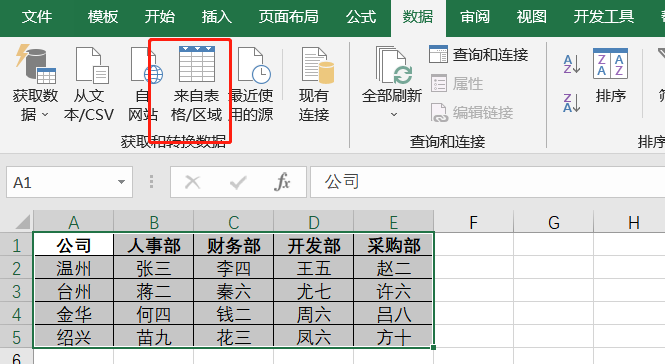
Task: Select cell containing 金华
Action: [73, 314]
